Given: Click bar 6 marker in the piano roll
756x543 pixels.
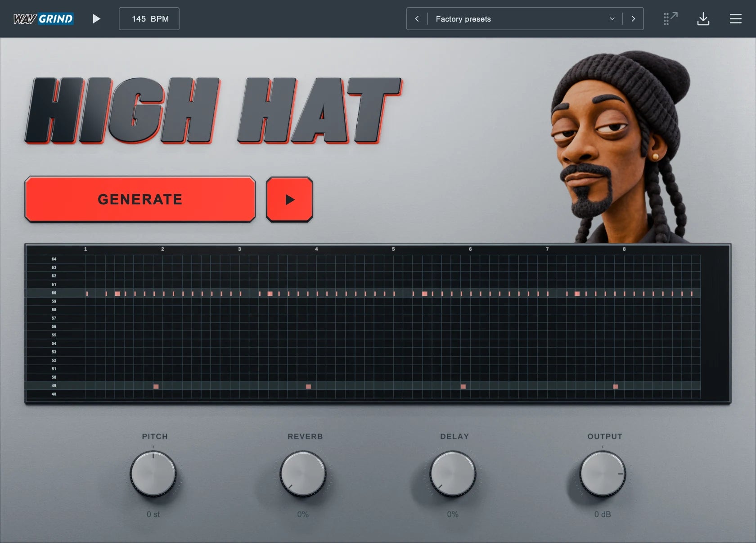Looking at the screenshot, I should pyautogui.click(x=470, y=249).
